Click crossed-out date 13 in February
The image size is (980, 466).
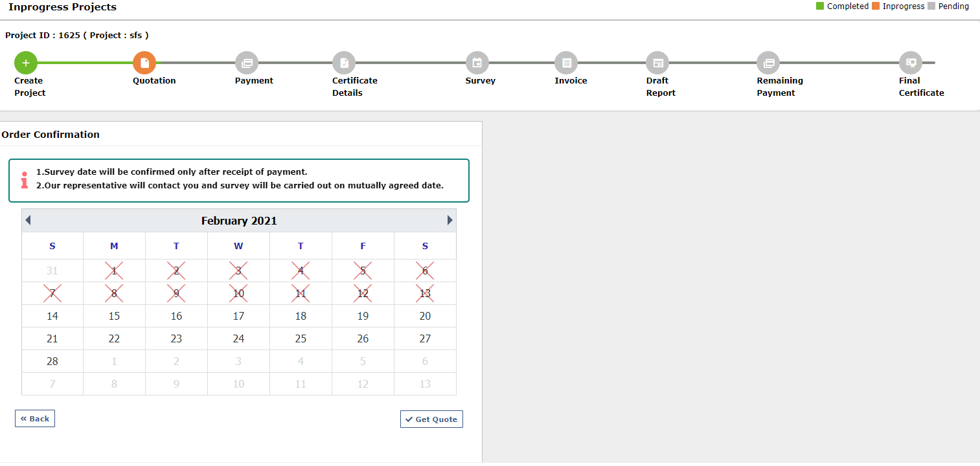(425, 293)
